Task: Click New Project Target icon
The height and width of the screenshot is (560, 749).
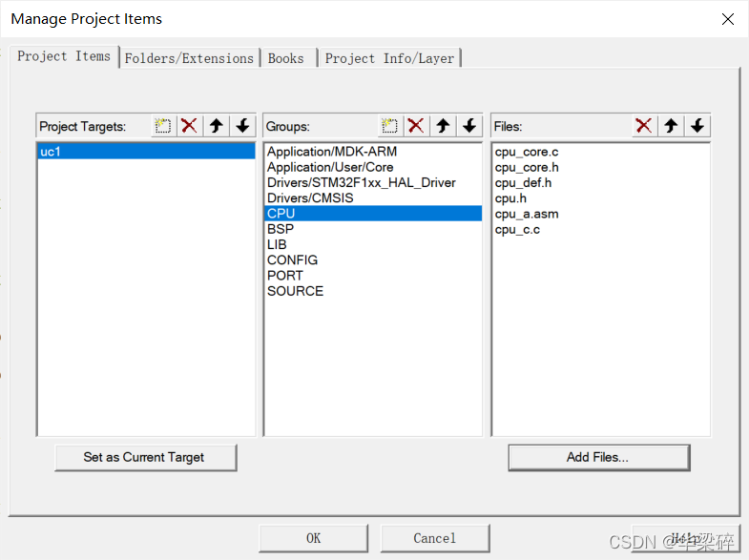Action: coord(163,126)
